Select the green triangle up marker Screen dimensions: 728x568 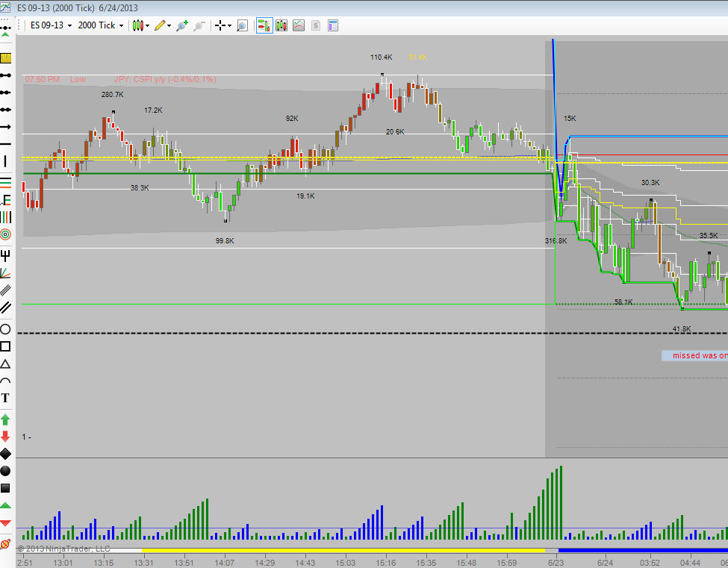[5, 505]
